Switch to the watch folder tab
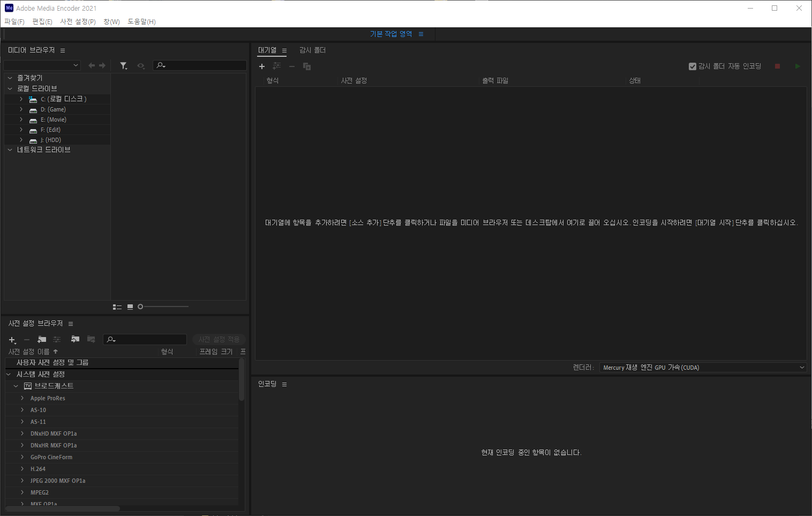This screenshot has height=516, width=812. pos(313,50)
